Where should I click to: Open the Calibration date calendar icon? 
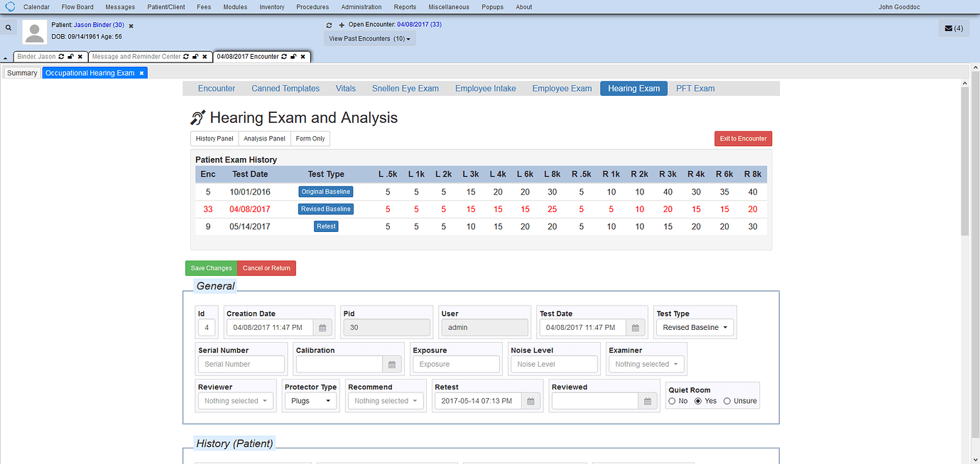[x=391, y=364]
